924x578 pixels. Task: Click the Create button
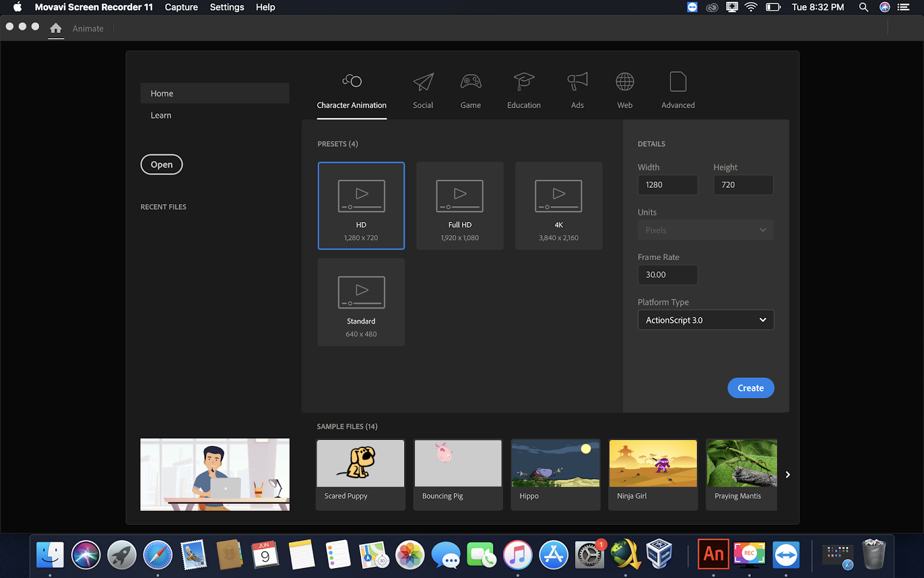(x=751, y=388)
